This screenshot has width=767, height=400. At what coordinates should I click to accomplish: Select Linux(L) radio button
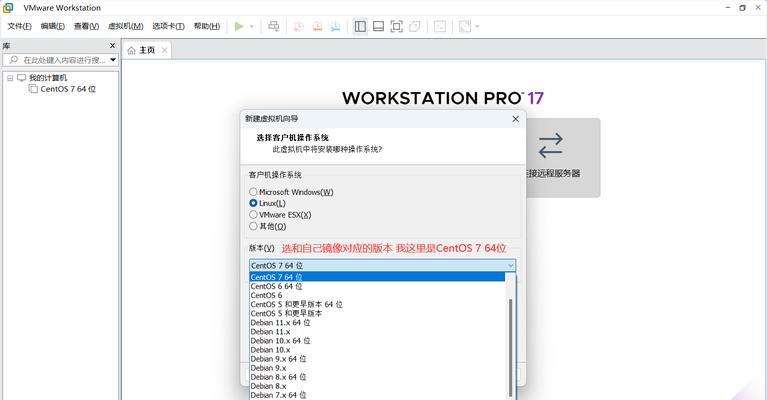pos(253,203)
